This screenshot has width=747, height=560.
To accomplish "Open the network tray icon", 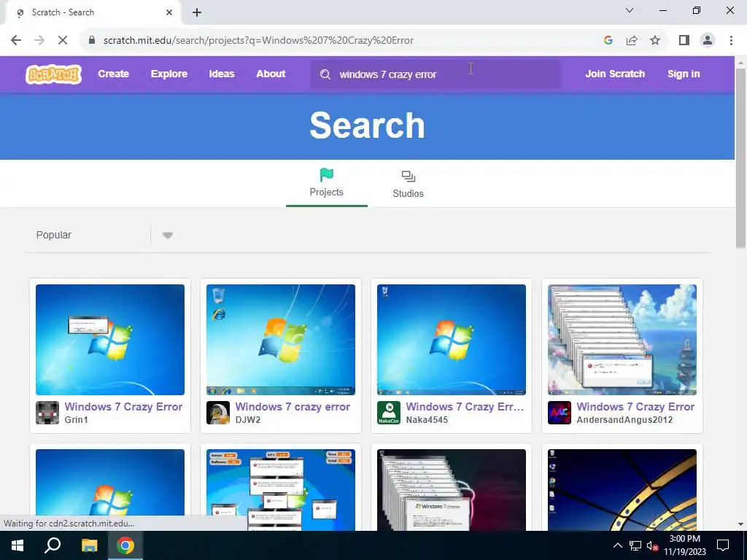I will (x=635, y=545).
